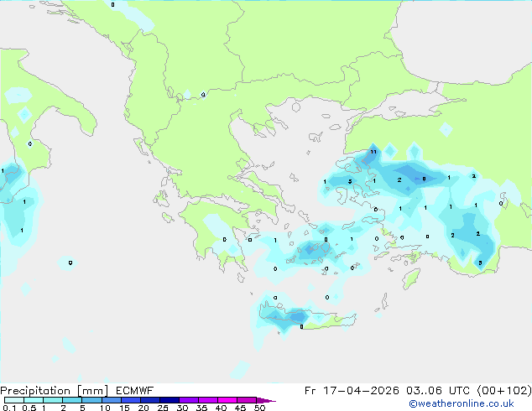Click the arrow-shaped over-50 mm legend tip
This screenshot has width=532, height=411.
266,400
